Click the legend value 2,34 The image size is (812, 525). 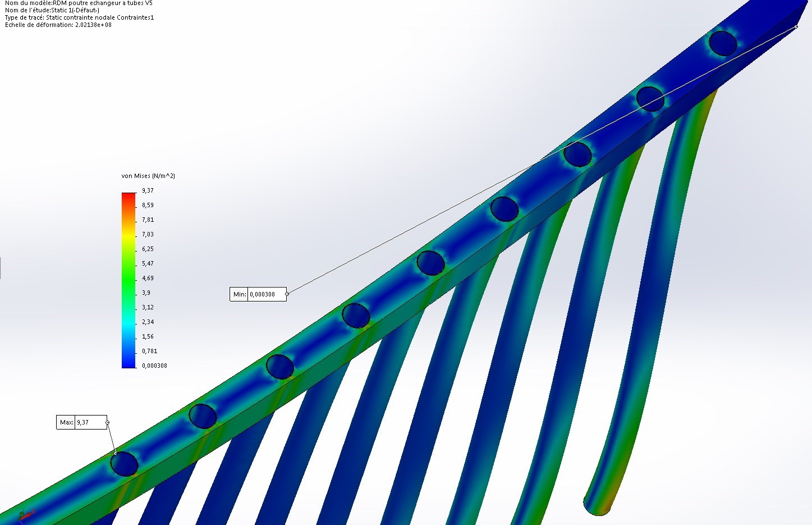[148, 322]
